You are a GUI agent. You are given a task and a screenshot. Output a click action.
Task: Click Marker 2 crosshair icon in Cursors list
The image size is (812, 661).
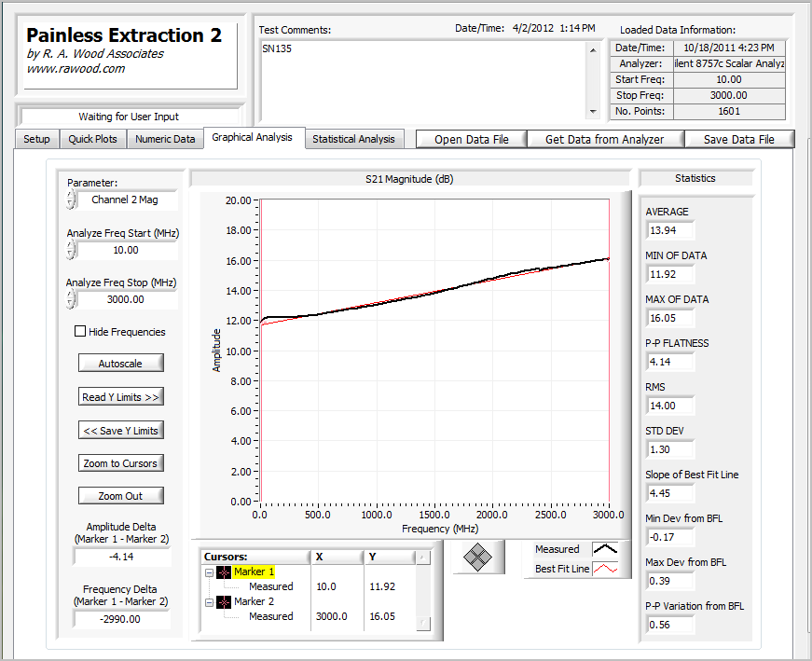tap(224, 602)
